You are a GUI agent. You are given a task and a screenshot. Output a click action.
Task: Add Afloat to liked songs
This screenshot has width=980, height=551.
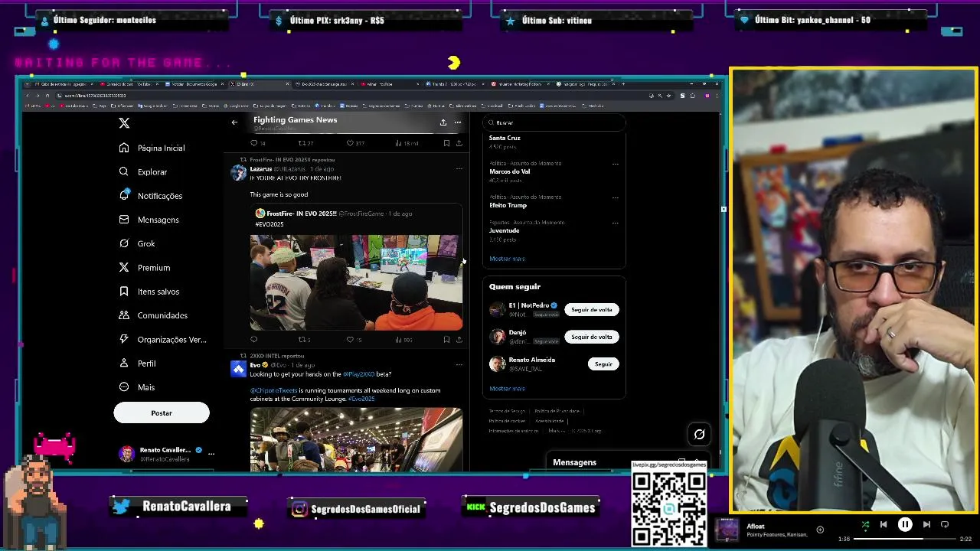[x=820, y=530]
